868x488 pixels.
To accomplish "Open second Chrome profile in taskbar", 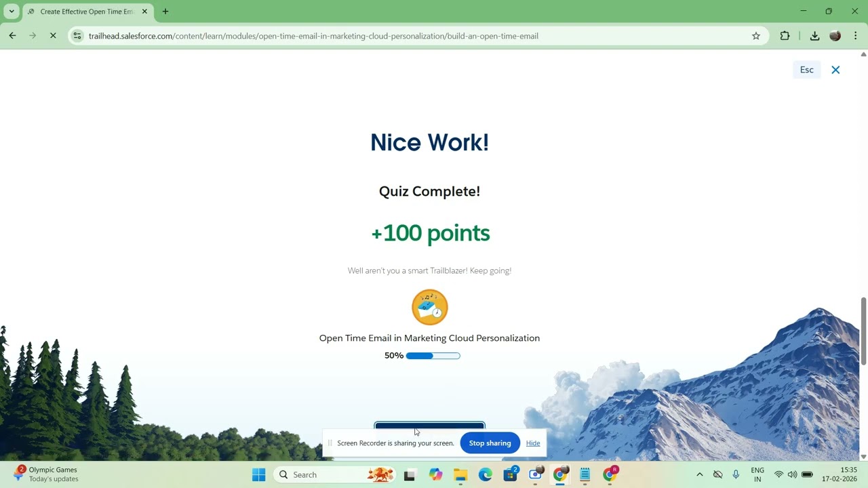I will (x=610, y=475).
